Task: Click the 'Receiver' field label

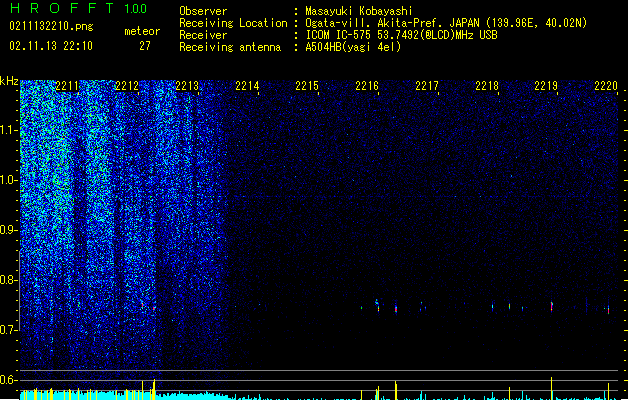Action: (x=203, y=35)
